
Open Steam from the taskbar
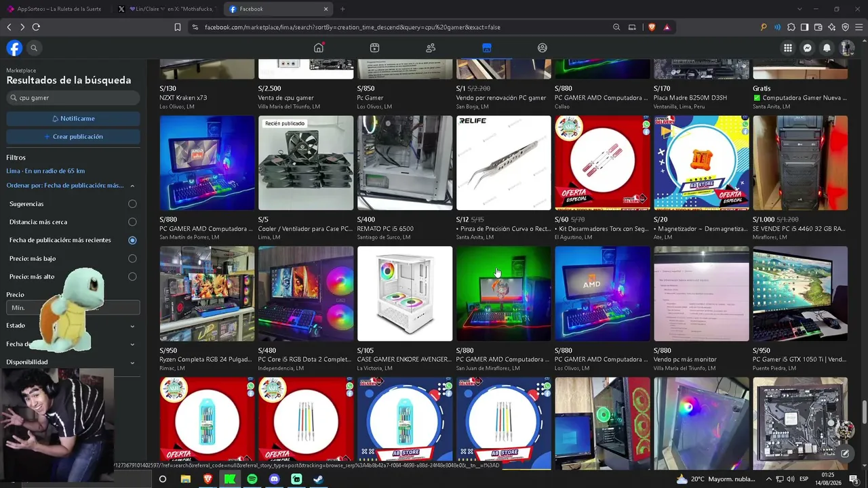[x=318, y=479]
